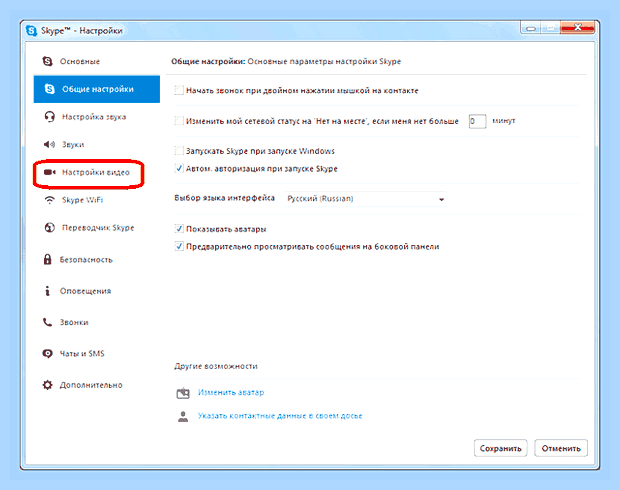This screenshot has width=620, height=490.
Task: Uncheck Автом. авторизация при запуске Skype
Action: 179,168
